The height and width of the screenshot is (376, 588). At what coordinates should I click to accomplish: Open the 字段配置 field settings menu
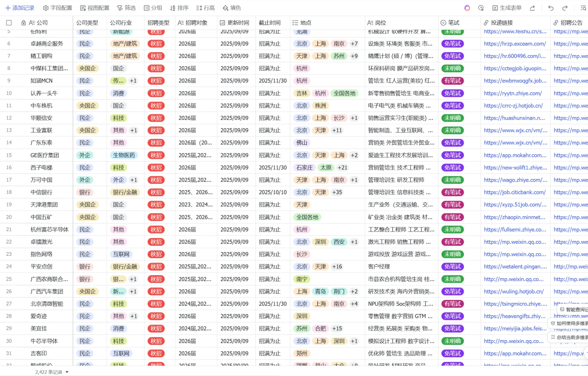pos(58,8)
